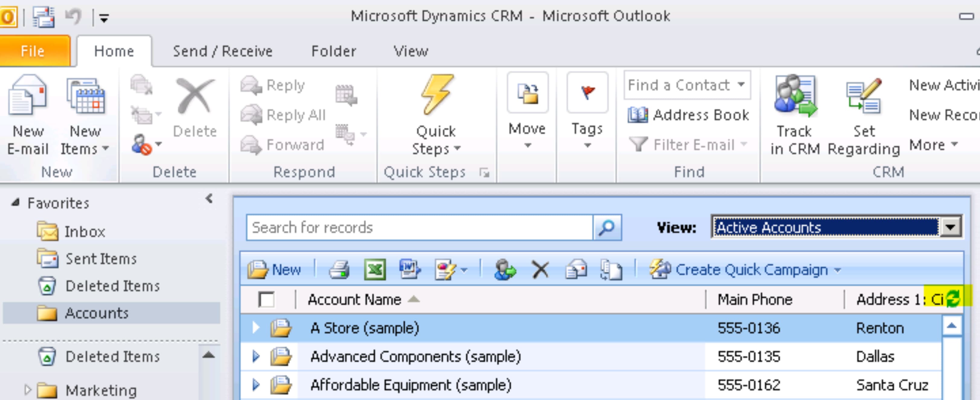Select Deleted Items under Favorites
The width and height of the screenshot is (980, 400).
[x=99, y=286]
